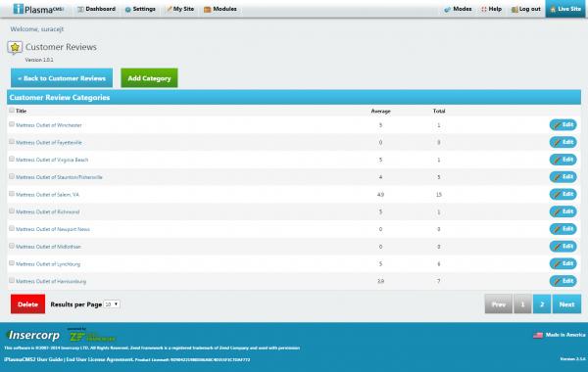Edit the Fayetteville category
Viewport: 588px width, 372px height.
point(563,142)
